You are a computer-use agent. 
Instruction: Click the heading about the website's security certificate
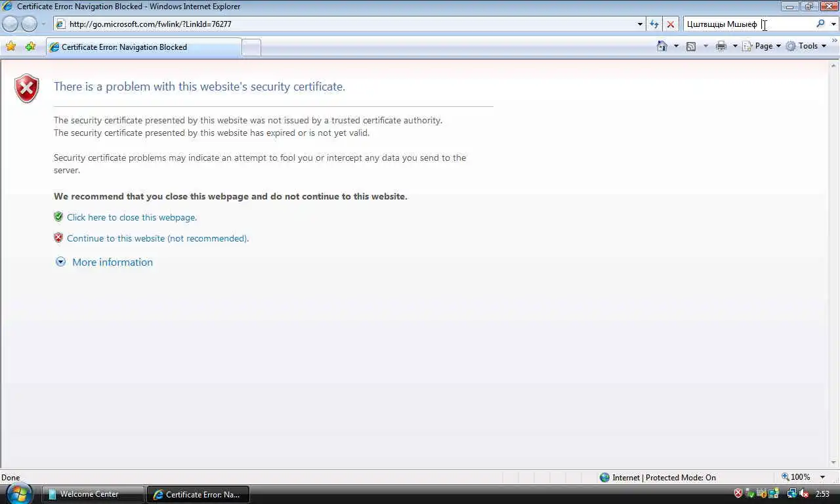[199, 87]
